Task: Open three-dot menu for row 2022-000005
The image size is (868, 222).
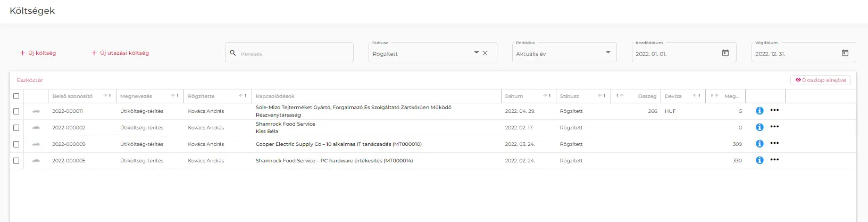Action: click(774, 160)
